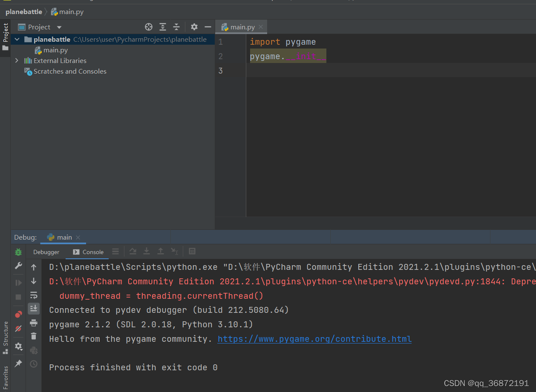Viewport: 536px width, 392px height.
Task: Select Scratches and Consoles item
Action: click(70, 71)
